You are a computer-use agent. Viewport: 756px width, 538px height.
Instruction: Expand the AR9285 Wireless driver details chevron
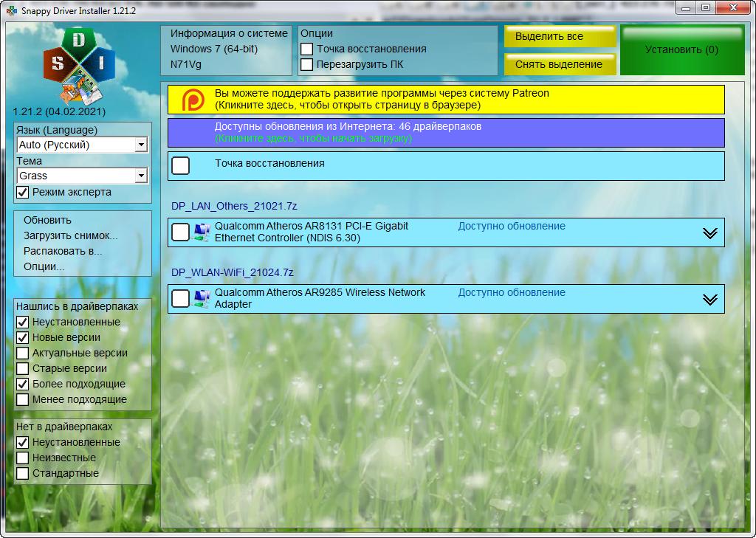[709, 300]
